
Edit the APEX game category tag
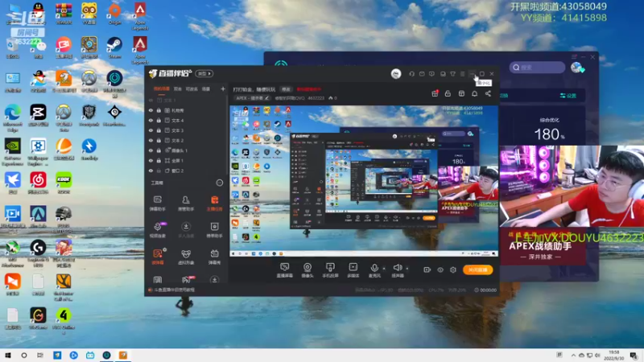252,98
